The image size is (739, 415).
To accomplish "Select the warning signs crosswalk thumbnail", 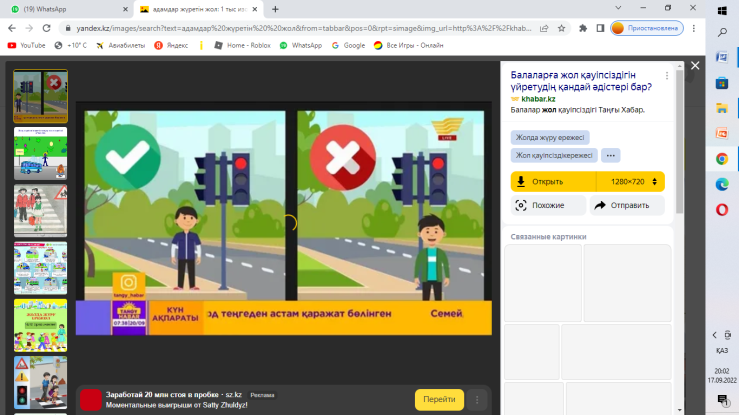I will pos(41,382).
